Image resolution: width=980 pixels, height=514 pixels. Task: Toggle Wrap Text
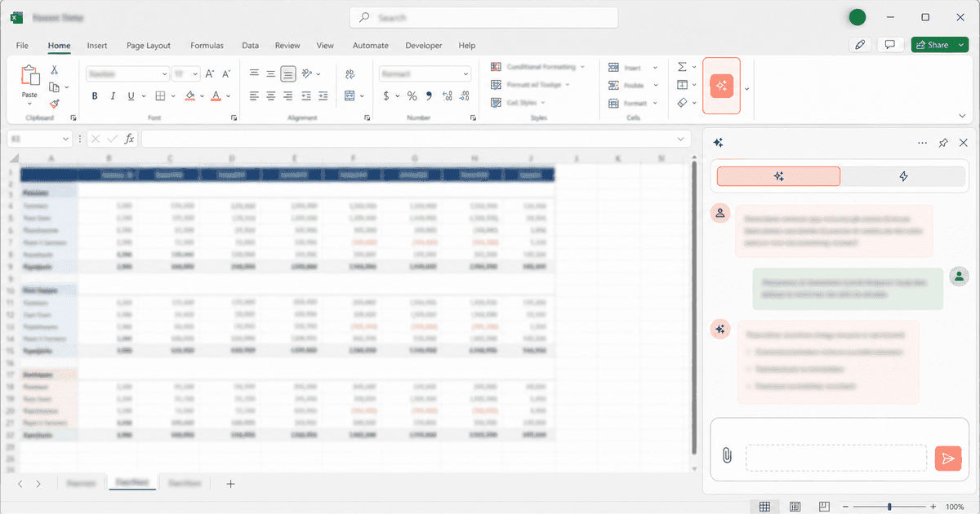click(x=350, y=73)
